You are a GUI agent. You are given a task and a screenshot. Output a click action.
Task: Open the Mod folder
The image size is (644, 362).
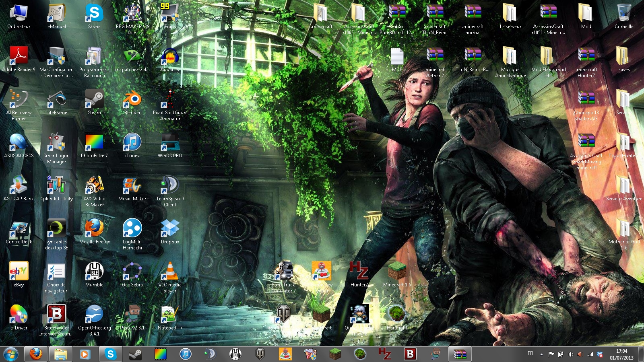[x=586, y=16]
